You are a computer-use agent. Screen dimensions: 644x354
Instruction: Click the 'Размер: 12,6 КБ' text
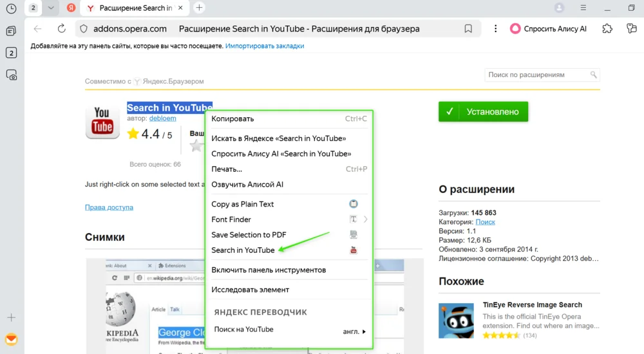464,240
